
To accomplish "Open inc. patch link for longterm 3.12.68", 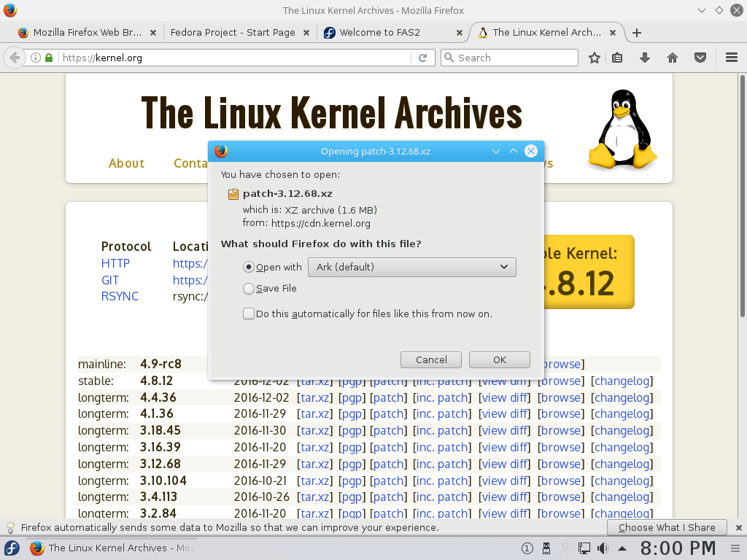I will (x=442, y=464).
